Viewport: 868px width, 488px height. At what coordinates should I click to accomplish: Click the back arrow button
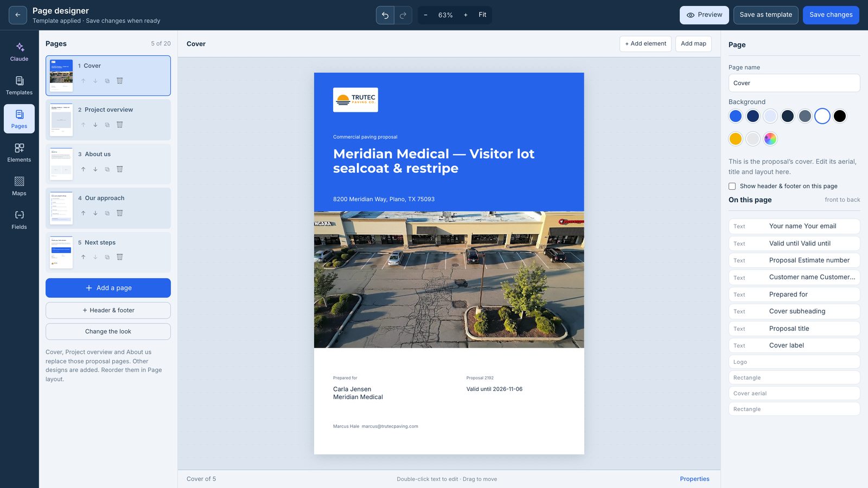pyautogui.click(x=18, y=15)
